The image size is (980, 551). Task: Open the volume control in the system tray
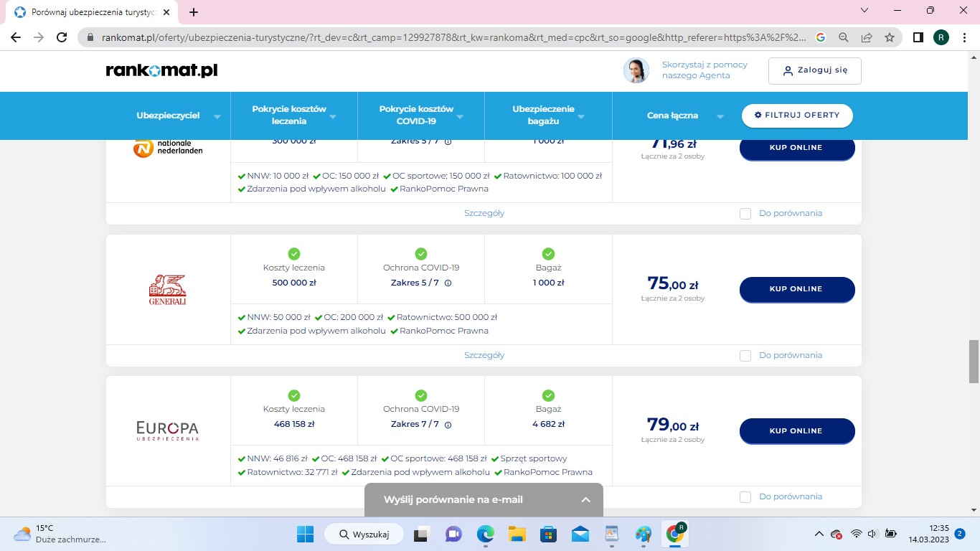pos(873,534)
